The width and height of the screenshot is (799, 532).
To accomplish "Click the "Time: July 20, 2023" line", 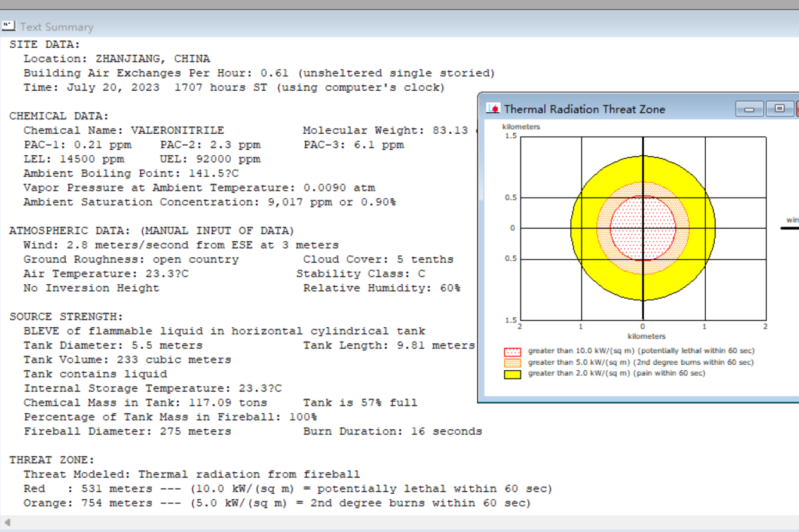I will pyautogui.click(x=234, y=87).
